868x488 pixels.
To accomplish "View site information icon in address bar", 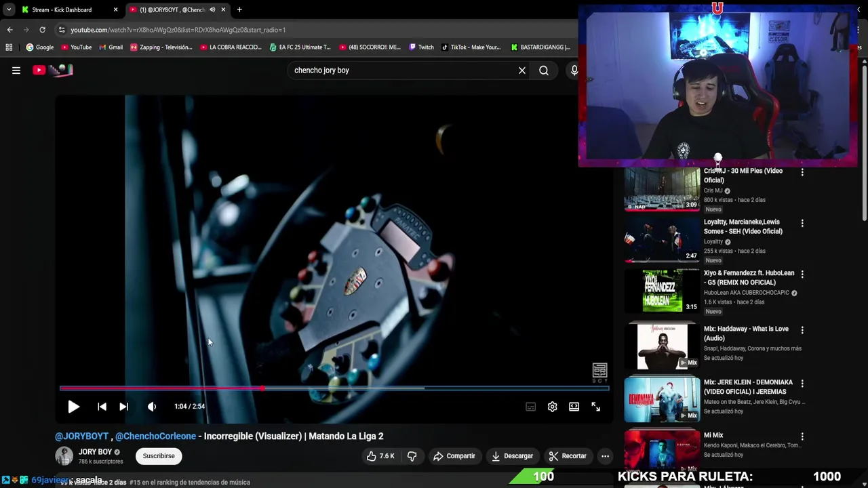I will click(62, 30).
